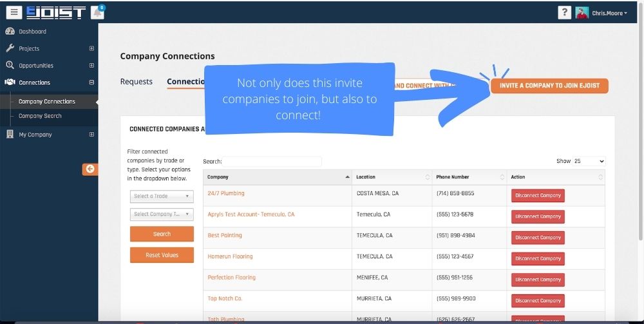
Task: Disconnect Company for Perfection Flooring
Action: point(538,280)
